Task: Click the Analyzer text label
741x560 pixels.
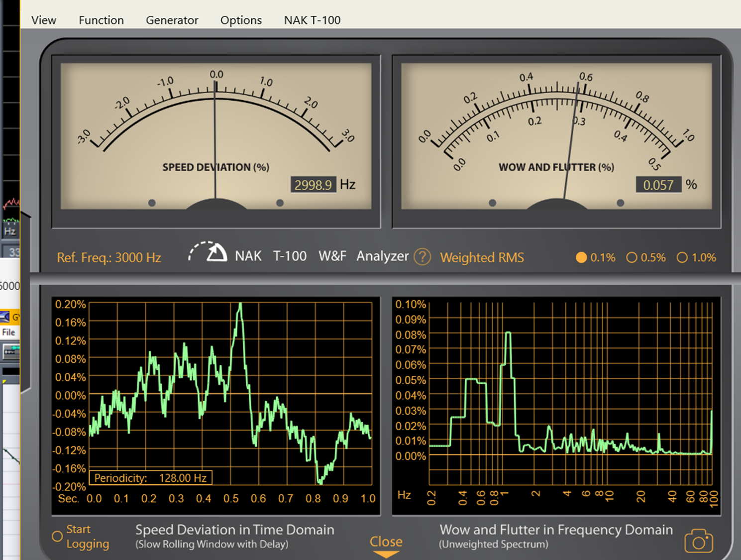Action: tap(382, 256)
